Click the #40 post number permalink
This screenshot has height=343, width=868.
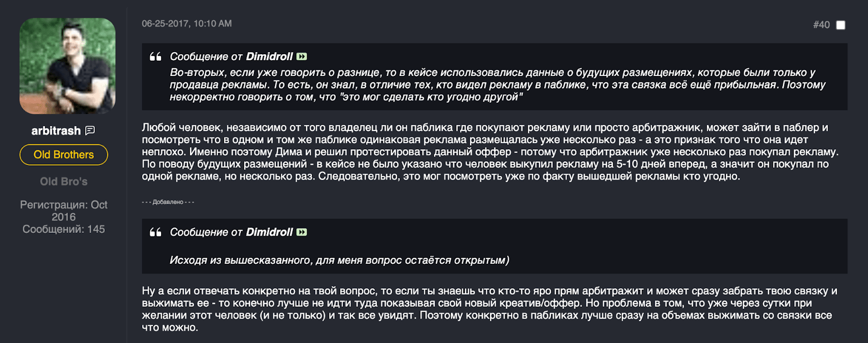[820, 24]
